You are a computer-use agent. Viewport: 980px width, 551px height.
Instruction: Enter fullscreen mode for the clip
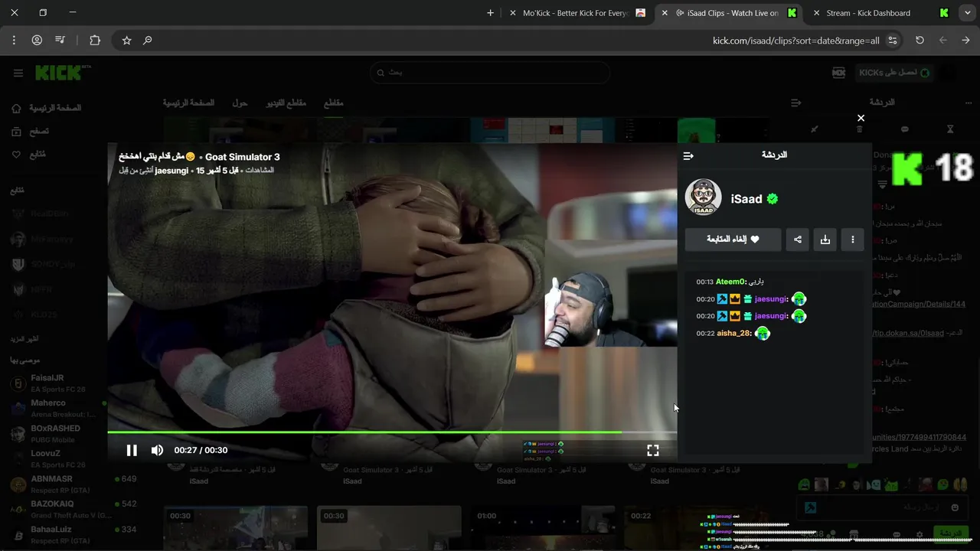[x=653, y=450]
